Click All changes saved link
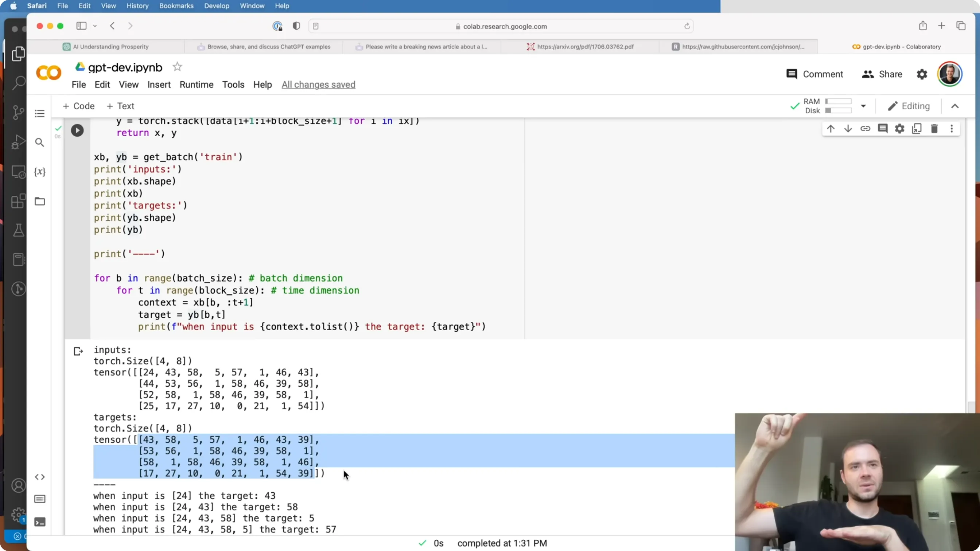 (x=318, y=85)
